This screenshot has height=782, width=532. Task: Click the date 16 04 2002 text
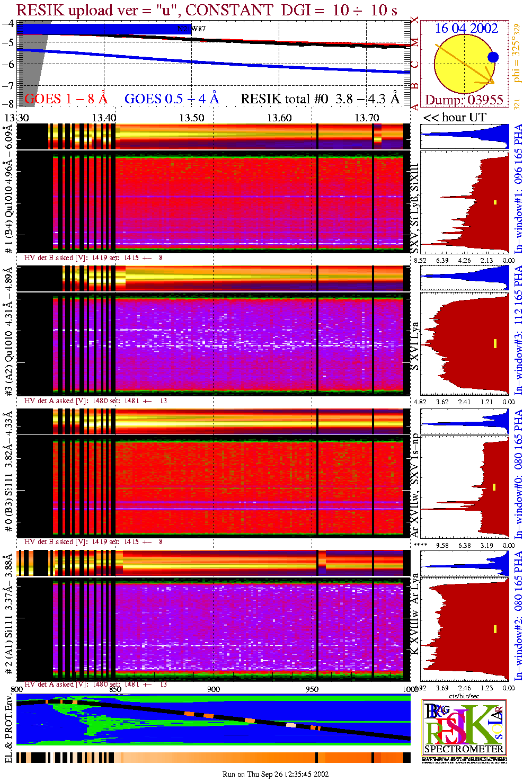coord(466,29)
